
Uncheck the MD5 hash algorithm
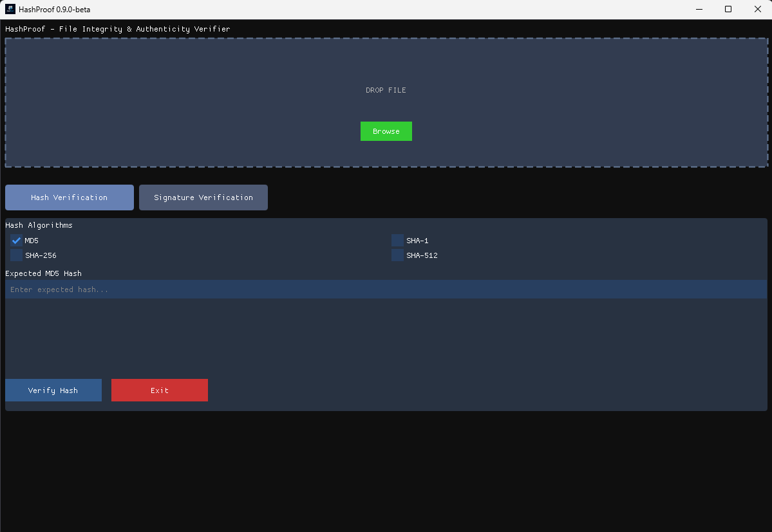point(16,240)
